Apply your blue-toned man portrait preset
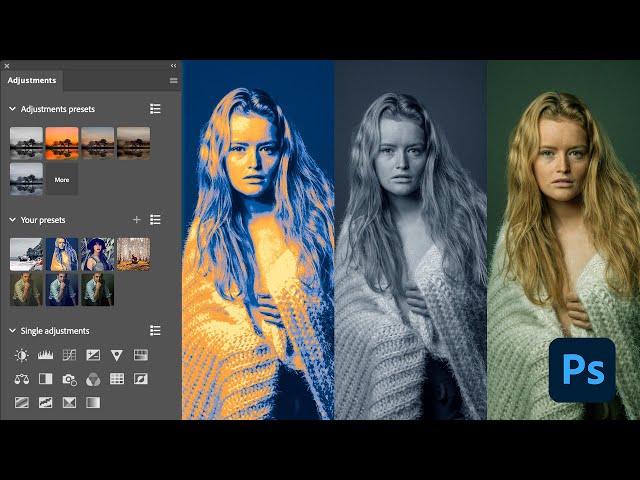This screenshot has width=640, height=480. (62, 290)
